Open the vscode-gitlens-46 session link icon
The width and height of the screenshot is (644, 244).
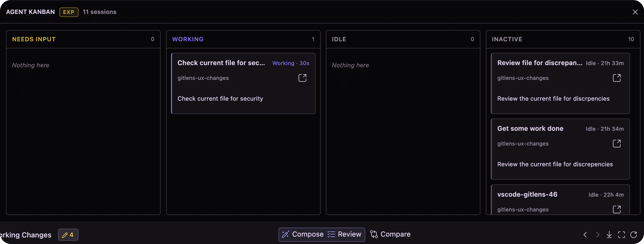617,210
